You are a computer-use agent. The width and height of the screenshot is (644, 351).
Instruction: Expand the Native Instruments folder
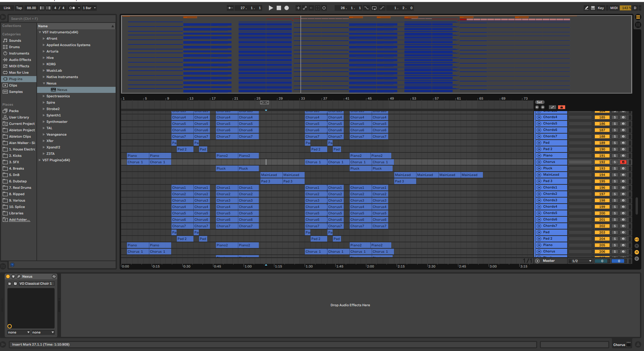44,77
